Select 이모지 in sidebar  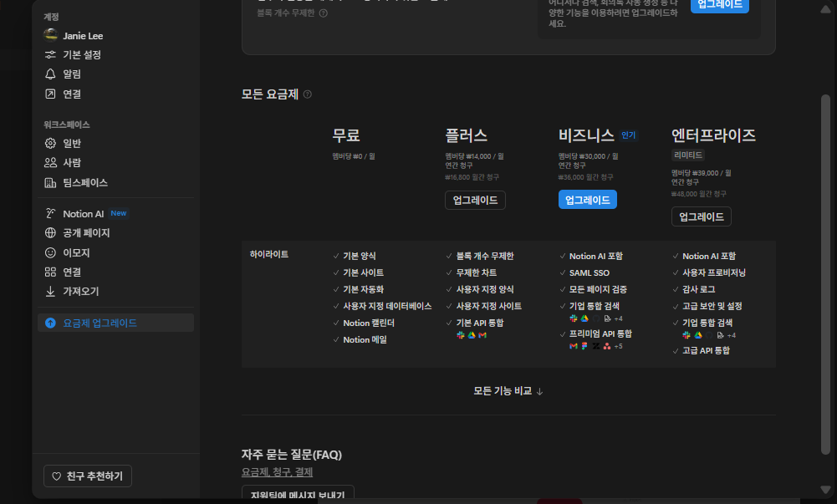pos(116,252)
